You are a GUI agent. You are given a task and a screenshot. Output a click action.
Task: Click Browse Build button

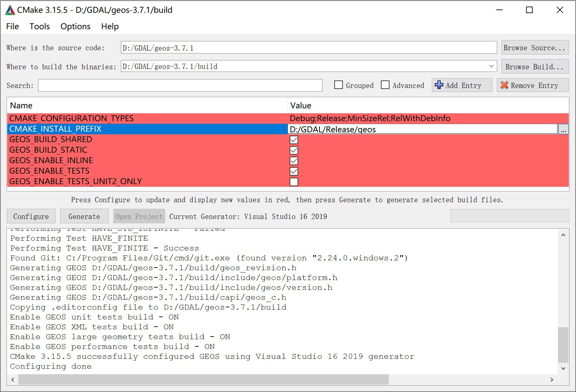[x=535, y=67]
